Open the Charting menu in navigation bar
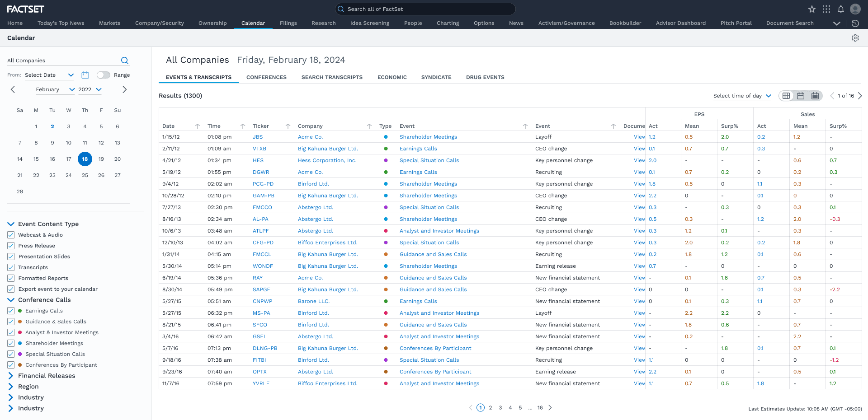The width and height of the screenshot is (868, 420). tap(448, 23)
